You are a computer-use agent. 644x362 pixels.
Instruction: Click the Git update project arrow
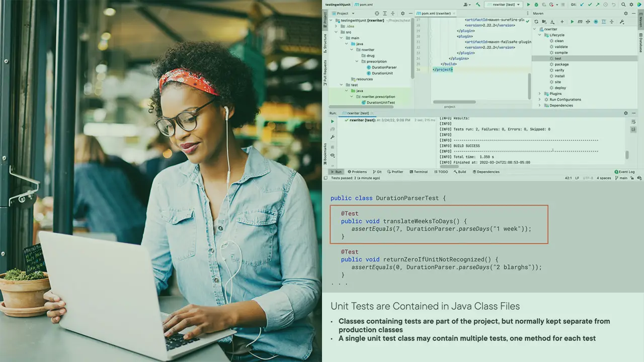pos(582,5)
